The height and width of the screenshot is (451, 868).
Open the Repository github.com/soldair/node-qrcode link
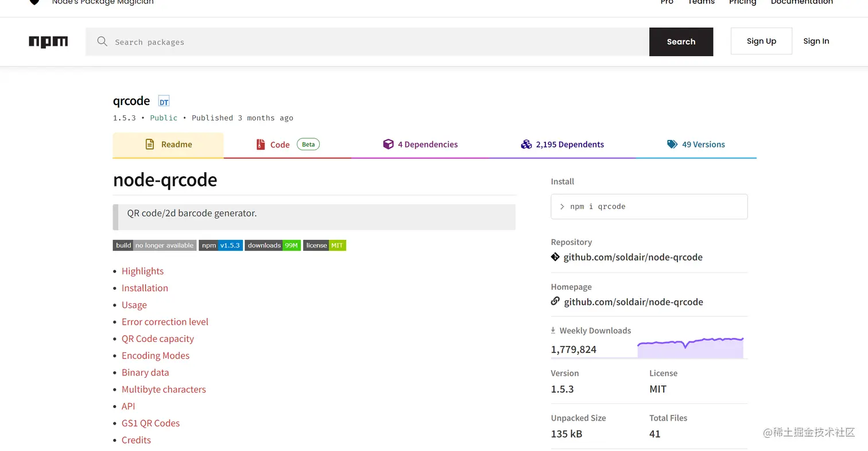click(633, 257)
